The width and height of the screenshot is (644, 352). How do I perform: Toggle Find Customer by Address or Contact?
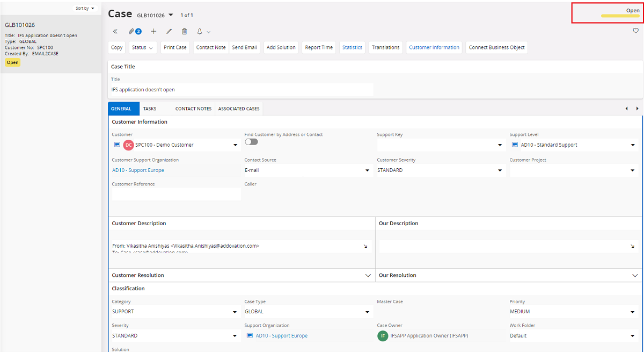(251, 142)
